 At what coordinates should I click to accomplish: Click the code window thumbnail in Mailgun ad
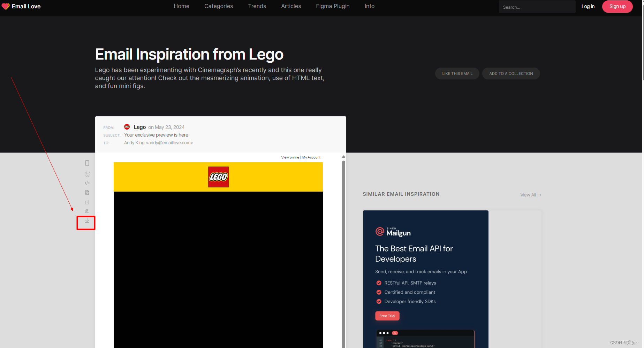[425, 339]
